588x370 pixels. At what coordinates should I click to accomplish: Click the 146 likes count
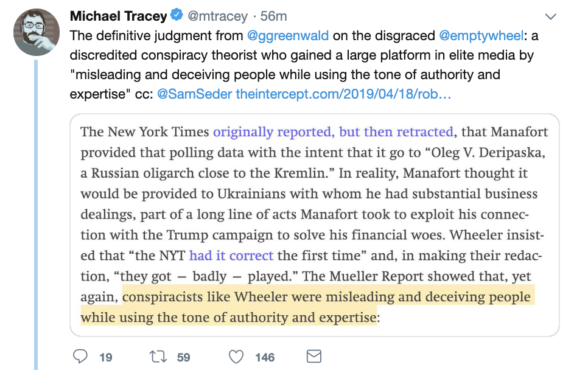click(265, 357)
